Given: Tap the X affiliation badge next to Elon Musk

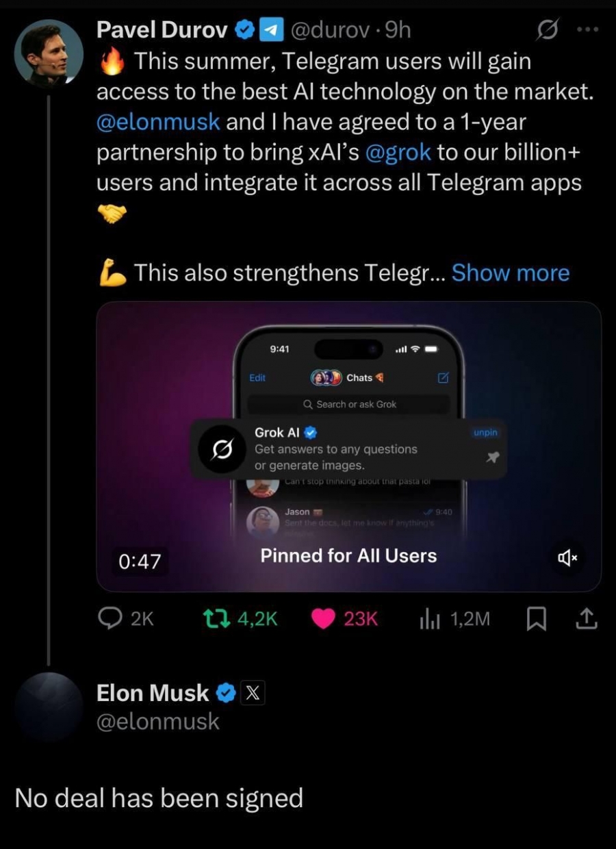Looking at the screenshot, I should pos(252,694).
